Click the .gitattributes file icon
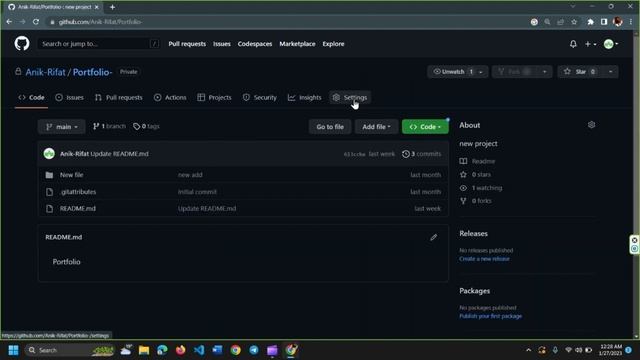Screen dimensions: 640x360 tap(49, 192)
